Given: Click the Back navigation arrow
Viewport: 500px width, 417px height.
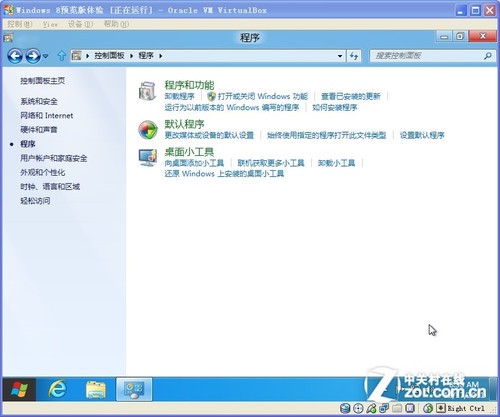Looking at the screenshot, I should (x=15, y=56).
